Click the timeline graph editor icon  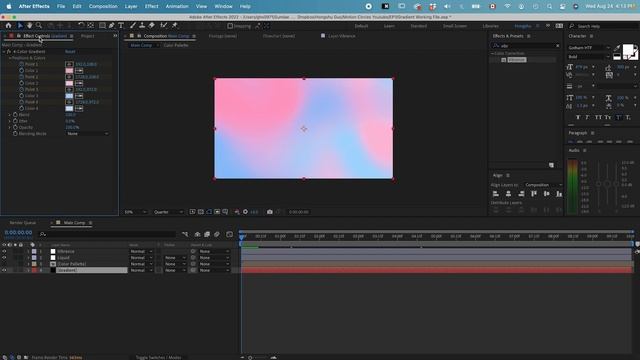(x=229, y=234)
